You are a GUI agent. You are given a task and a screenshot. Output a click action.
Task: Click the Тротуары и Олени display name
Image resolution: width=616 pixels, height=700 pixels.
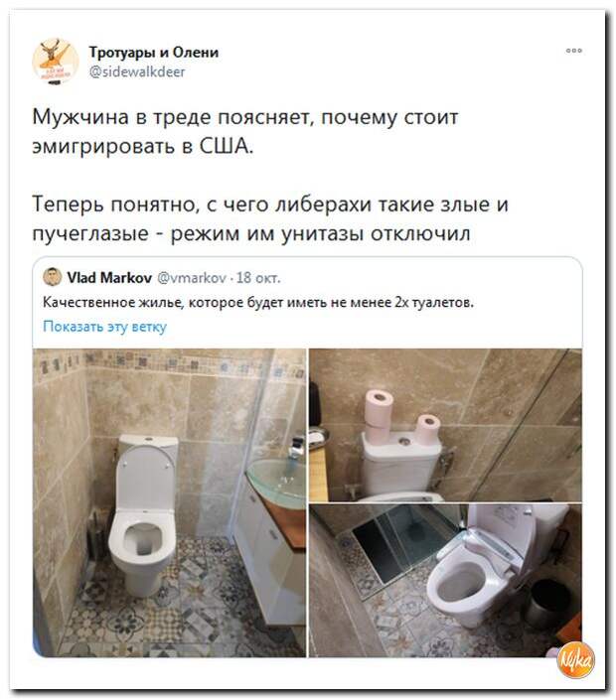(x=154, y=53)
